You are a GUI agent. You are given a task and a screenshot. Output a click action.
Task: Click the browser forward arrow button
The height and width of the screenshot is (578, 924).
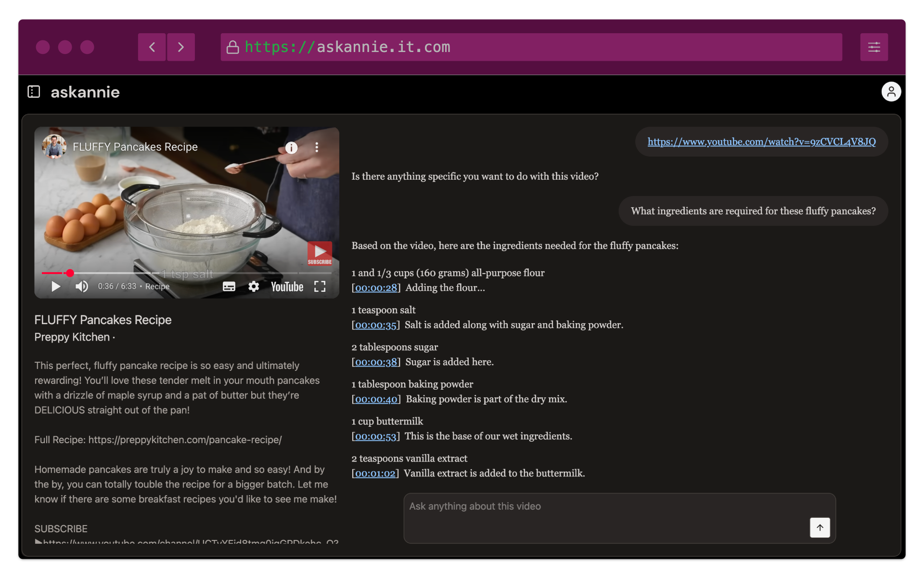(x=181, y=47)
